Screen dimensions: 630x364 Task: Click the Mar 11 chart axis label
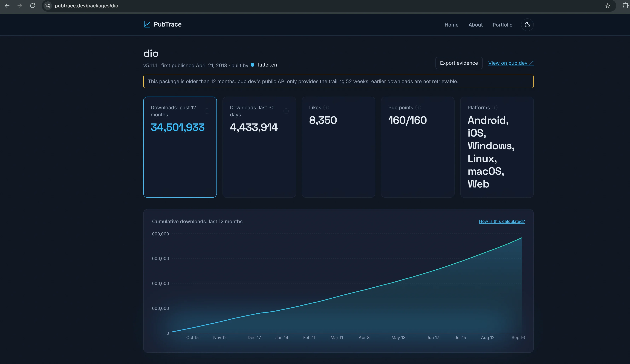tap(337, 337)
